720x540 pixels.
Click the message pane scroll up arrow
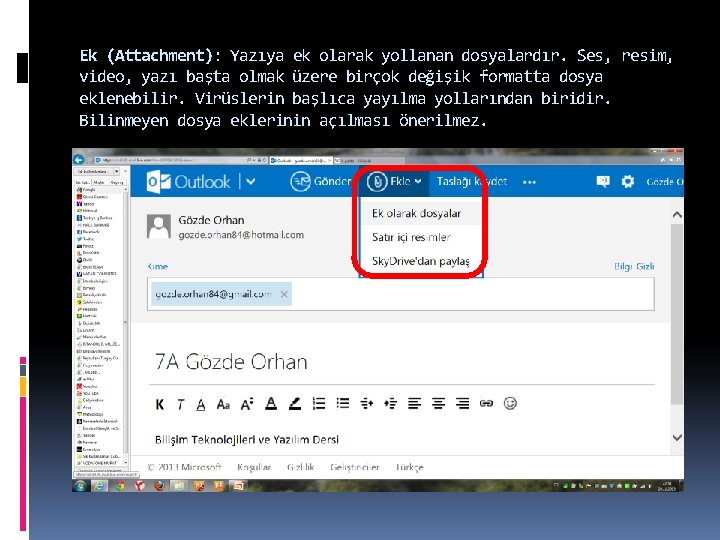(677, 215)
